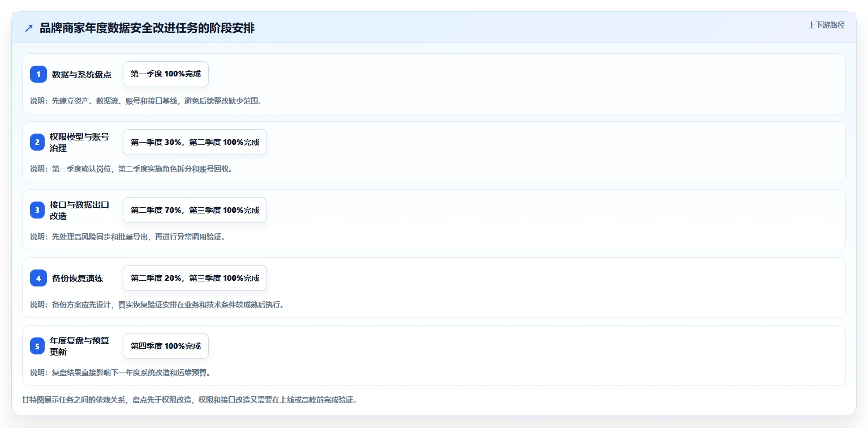This screenshot has width=868, height=428.
Task: Click step number 1 badge
Action: point(38,74)
